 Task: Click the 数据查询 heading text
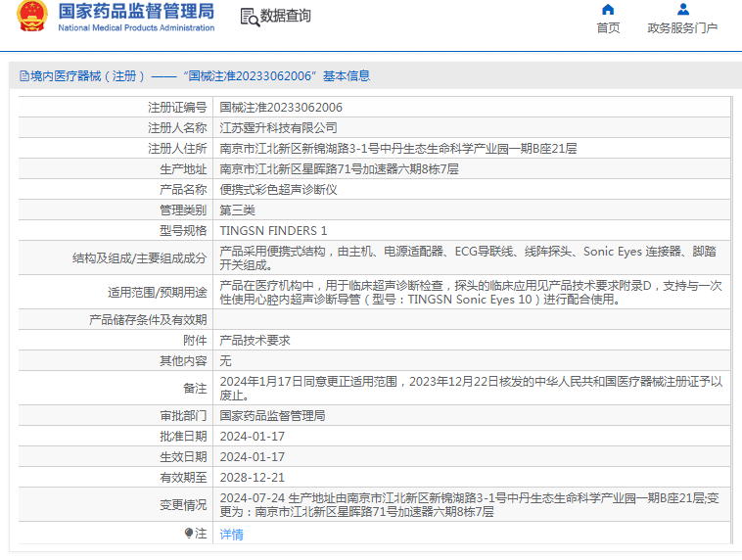[286, 16]
